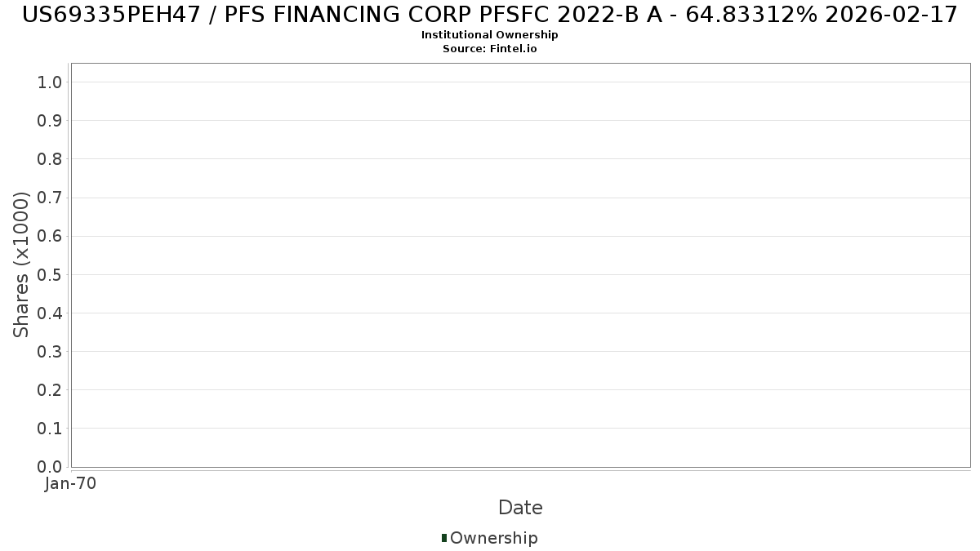Image resolution: width=980 pixels, height=551 pixels.
Task: Click the 0.4 y-axis tick label
Action: point(50,313)
